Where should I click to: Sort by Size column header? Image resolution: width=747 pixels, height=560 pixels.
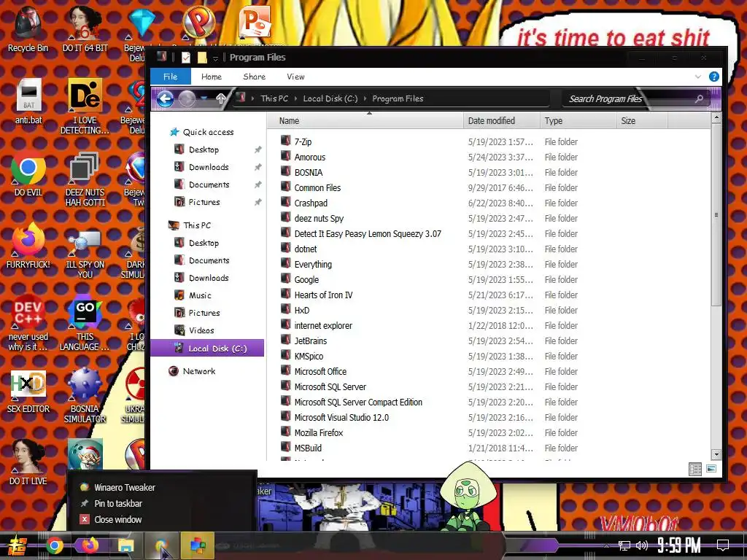click(x=642, y=121)
